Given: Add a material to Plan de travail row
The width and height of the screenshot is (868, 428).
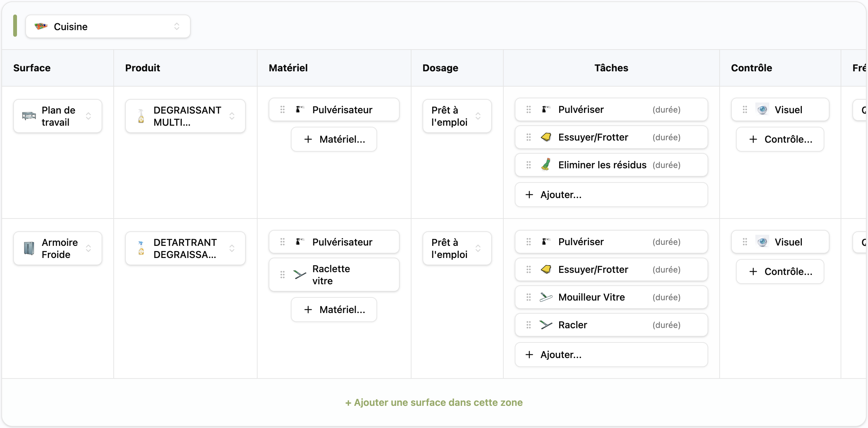Looking at the screenshot, I should point(334,139).
